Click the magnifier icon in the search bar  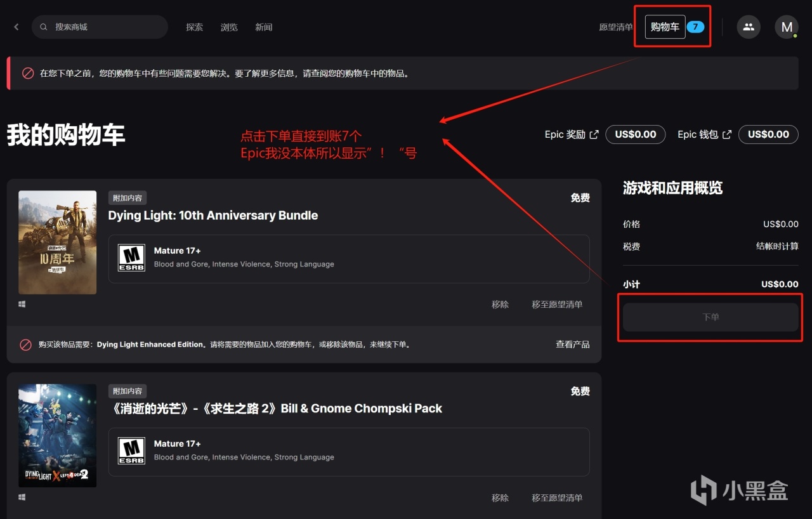click(x=44, y=27)
